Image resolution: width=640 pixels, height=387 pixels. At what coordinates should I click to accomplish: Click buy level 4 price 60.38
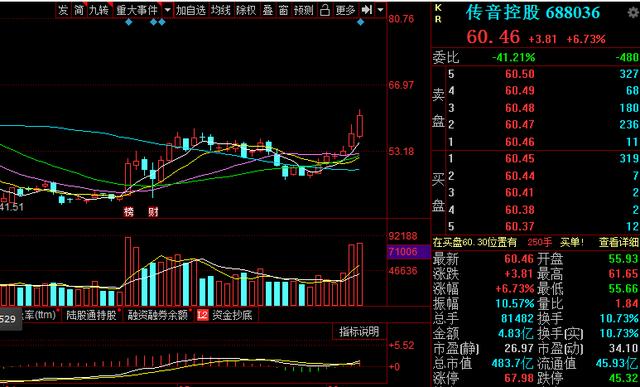pos(520,209)
